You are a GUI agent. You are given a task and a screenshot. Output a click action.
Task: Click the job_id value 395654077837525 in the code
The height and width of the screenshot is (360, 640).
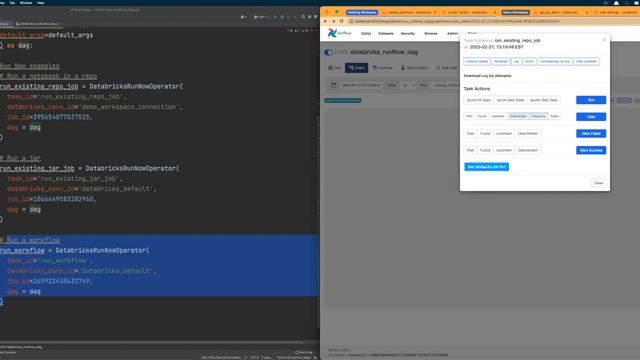point(61,117)
